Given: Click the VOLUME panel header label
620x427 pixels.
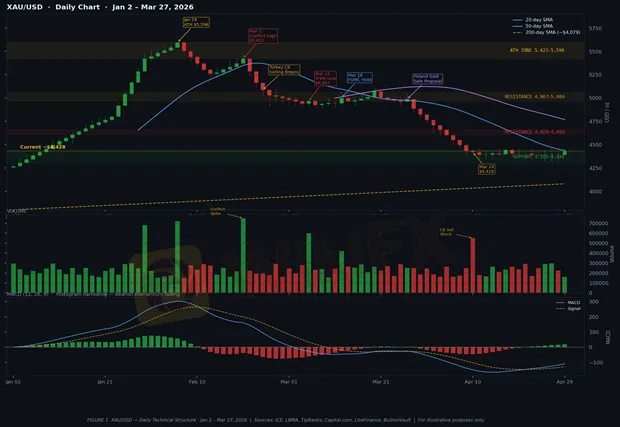Looking at the screenshot, I should click(x=16, y=211).
